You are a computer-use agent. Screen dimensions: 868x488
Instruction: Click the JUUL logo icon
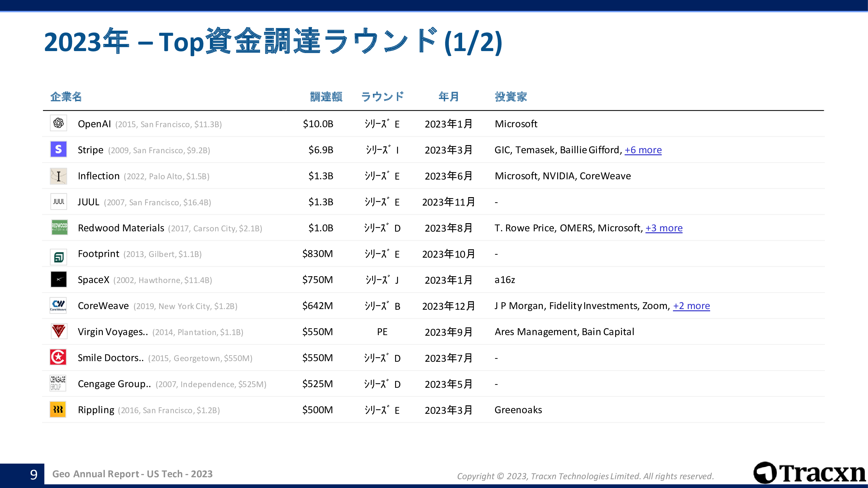coord(58,201)
